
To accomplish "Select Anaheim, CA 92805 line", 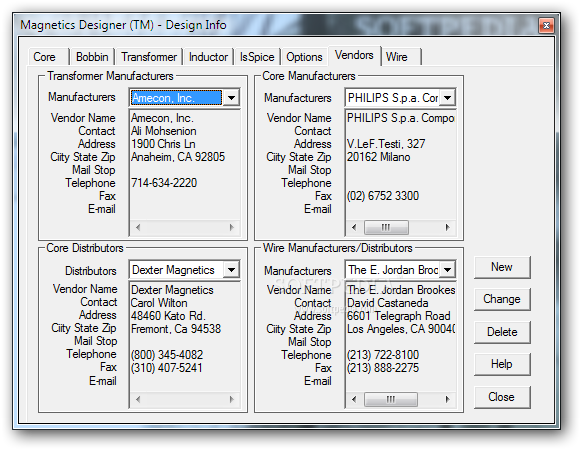I will tap(178, 157).
